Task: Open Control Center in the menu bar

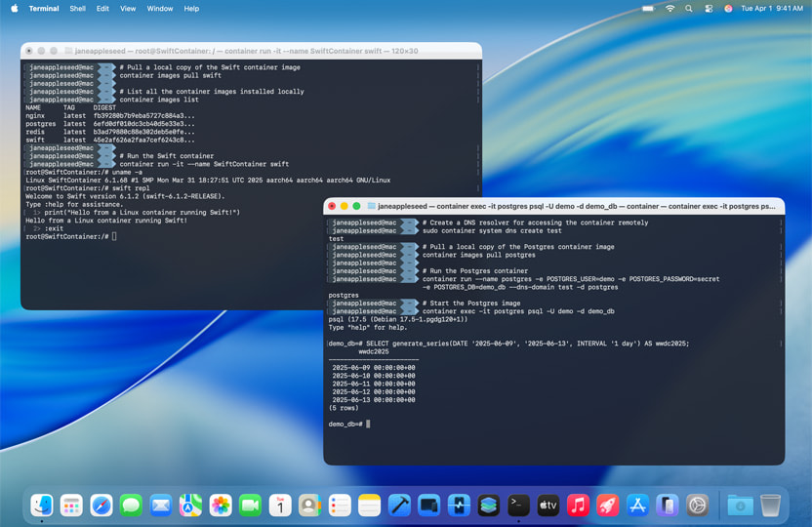Action: coord(708,9)
